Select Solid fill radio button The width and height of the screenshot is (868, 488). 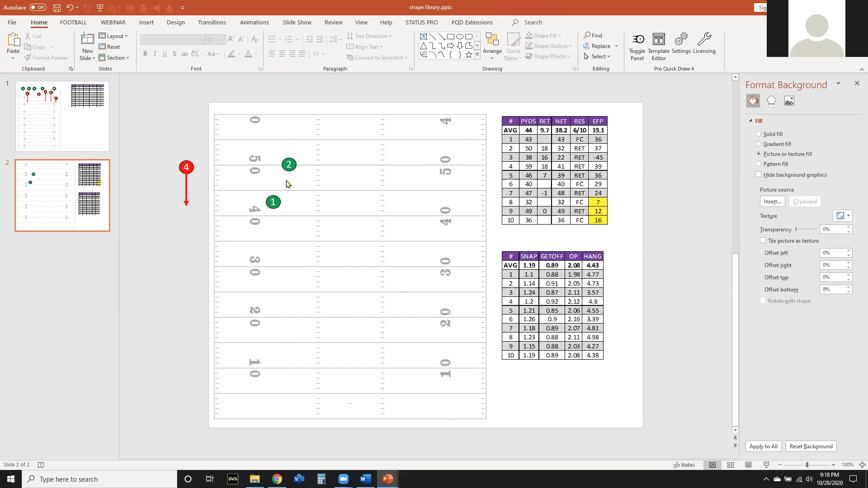(758, 133)
